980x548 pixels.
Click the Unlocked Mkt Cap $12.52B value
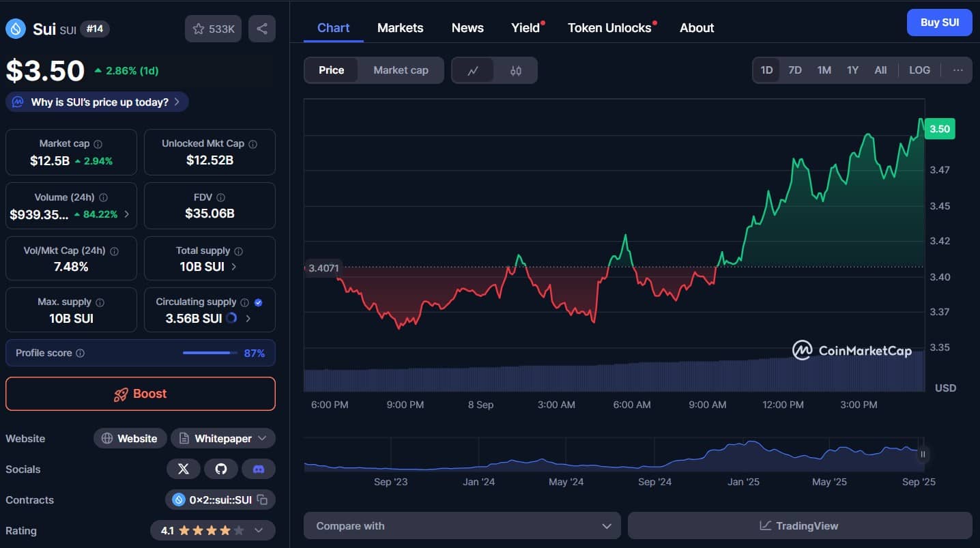[x=210, y=160]
